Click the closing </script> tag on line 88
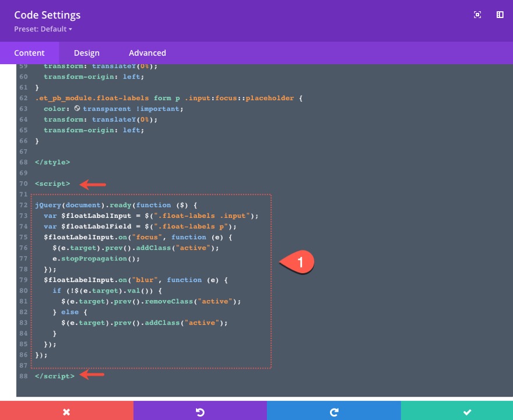The width and height of the screenshot is (513, 420). (x=55, y=376)
